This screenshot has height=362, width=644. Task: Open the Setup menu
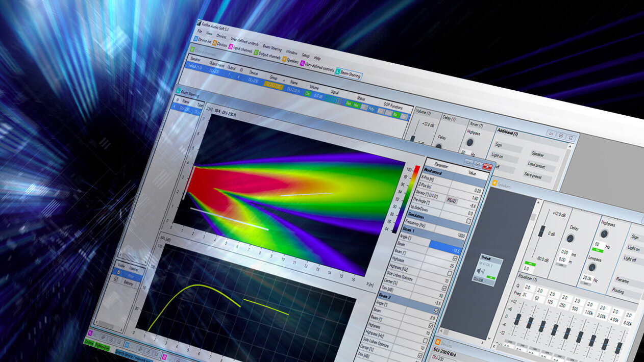point(306,55)
